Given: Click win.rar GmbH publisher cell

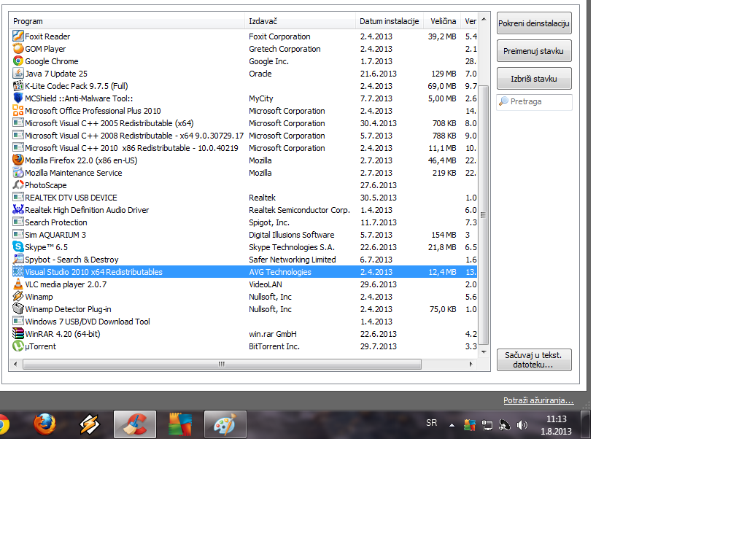Looking at the screenshot, I should coord(273,334).
